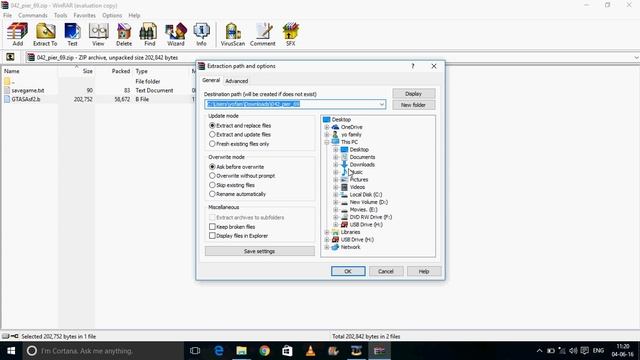Click the Cancel button
This screenshot has width=640, height=360.
(386, 271)
